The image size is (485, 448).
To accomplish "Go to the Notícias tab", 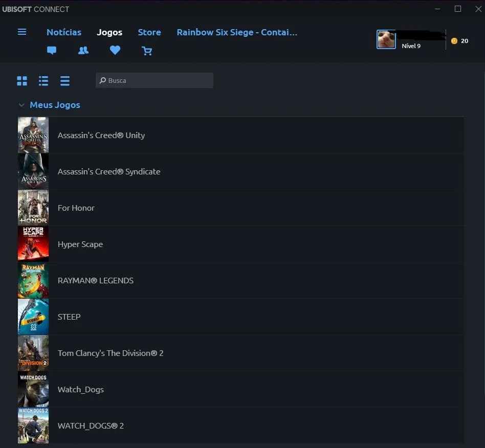I will [64, 32].
